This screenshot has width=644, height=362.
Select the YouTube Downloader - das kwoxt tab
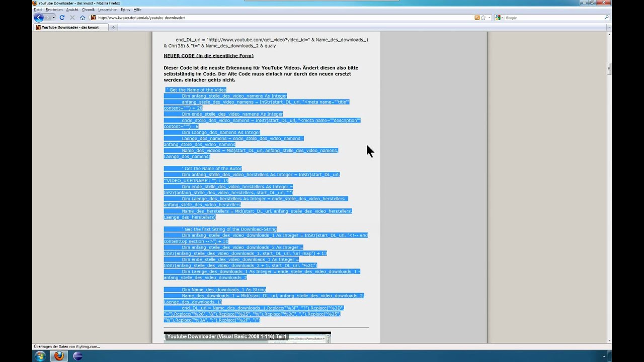coord(70,27)
